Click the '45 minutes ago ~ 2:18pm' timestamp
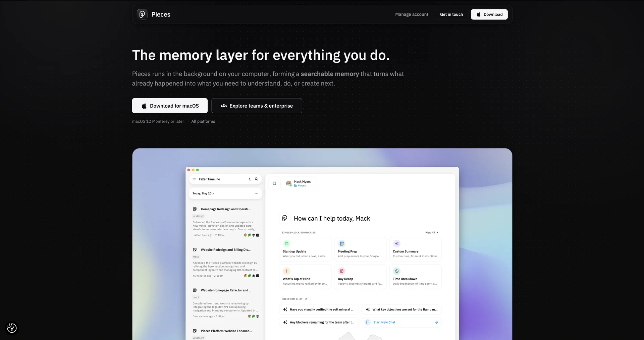This screenshot has width=644, height=340. (208, 276)
